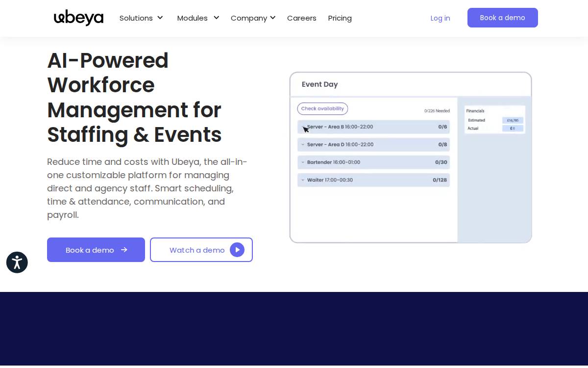Click the 0/30 Bartender count

(441, 162)
